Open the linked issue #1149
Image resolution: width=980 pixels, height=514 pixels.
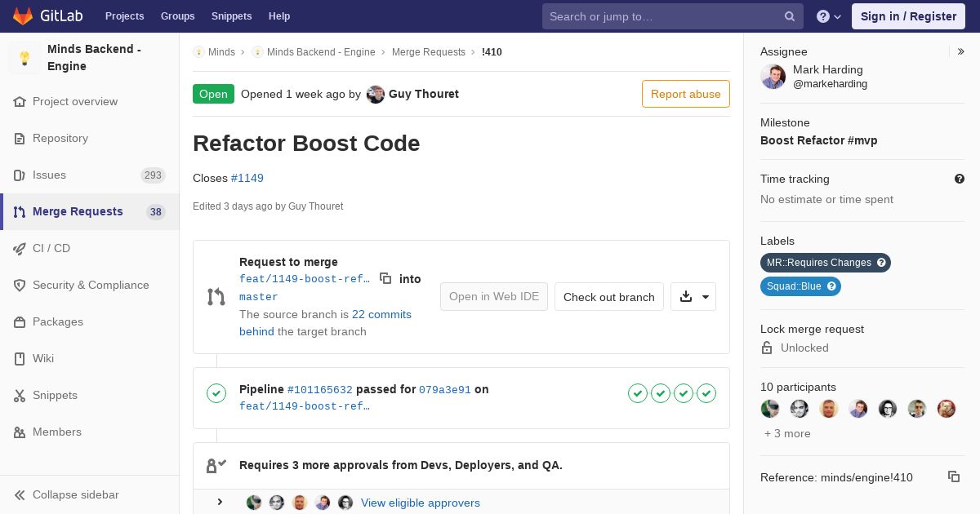coord(247,178)
